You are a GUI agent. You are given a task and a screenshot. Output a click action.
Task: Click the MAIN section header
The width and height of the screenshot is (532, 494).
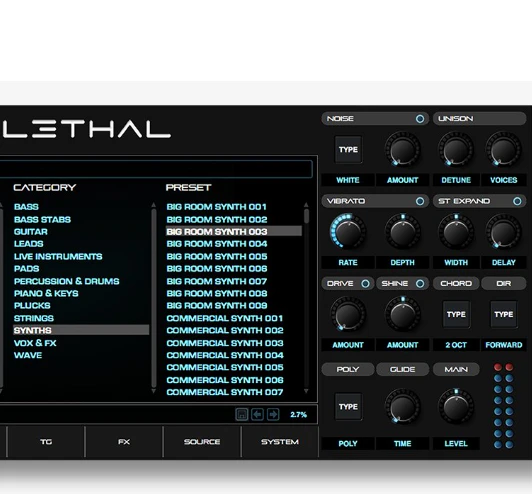click(456, 369)
